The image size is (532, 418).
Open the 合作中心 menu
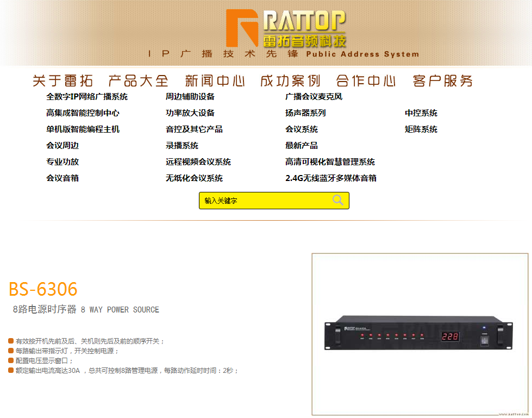pos(366,81)
